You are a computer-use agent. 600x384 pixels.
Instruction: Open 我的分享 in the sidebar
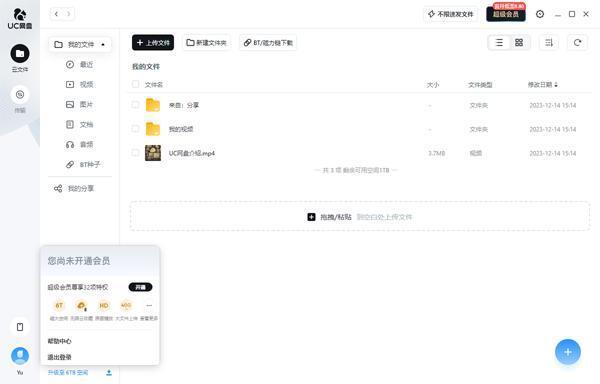pos(74,188)
